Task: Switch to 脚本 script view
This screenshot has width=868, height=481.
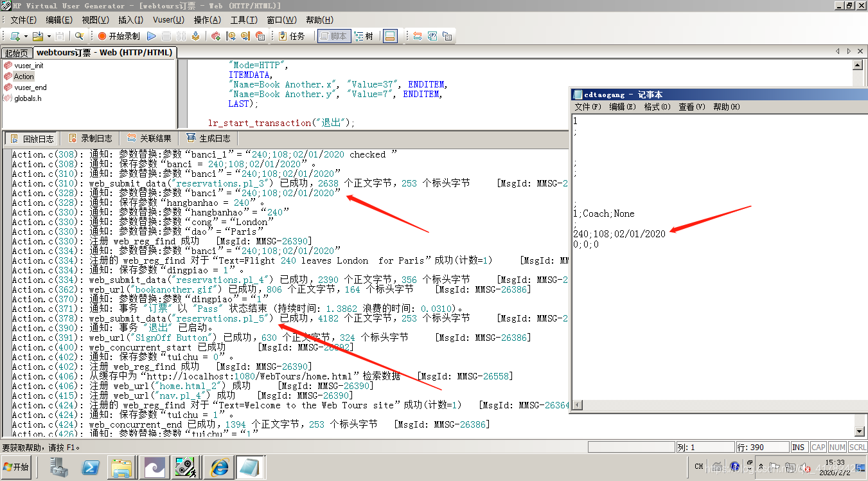Action: [333, 36]
